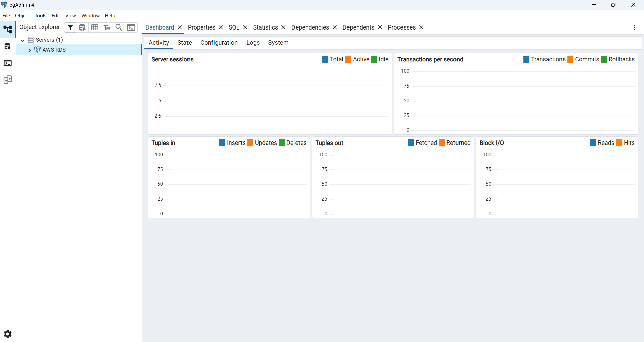Open the three-dot panel options menu
644x342 pixels.
click(634, 27)
